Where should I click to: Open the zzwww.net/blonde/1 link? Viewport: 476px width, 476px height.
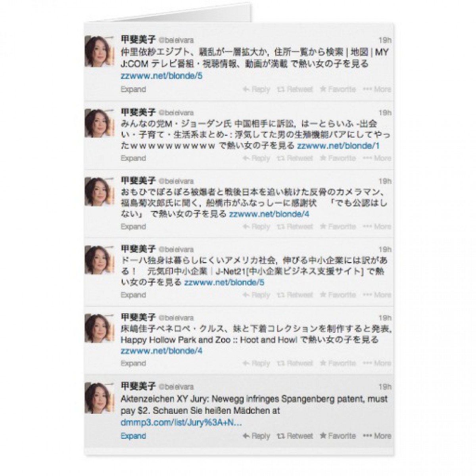(x=338, y=146)
